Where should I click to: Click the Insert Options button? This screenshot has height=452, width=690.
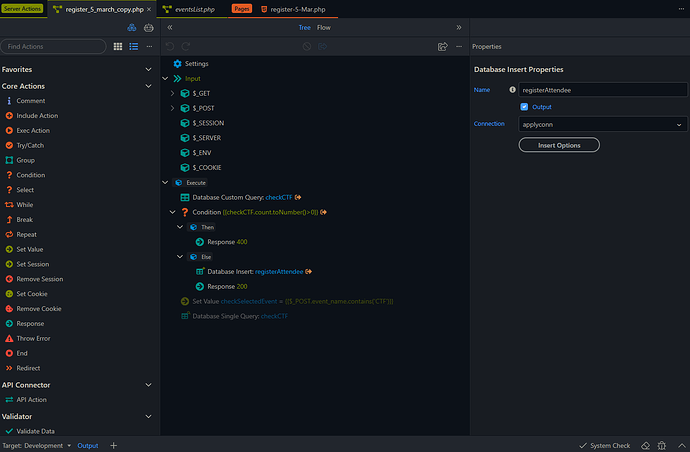[559, 145]
